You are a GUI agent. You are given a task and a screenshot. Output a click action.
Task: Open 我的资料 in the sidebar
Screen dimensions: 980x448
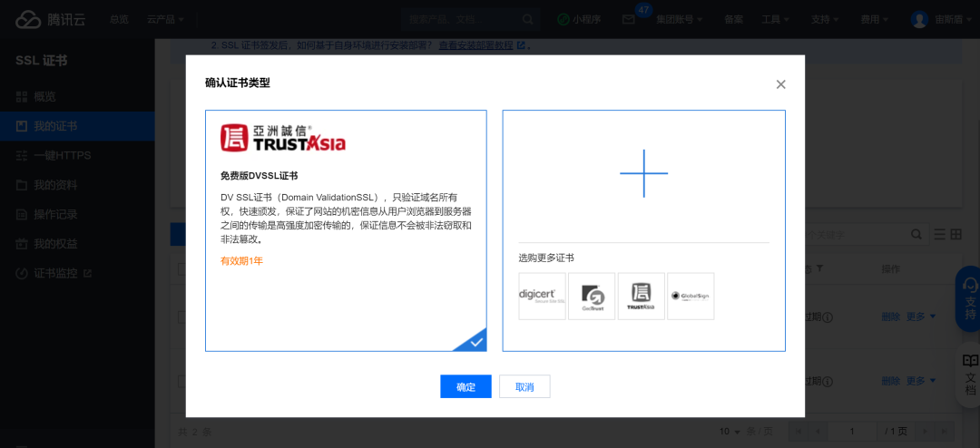tap(77, 185)
